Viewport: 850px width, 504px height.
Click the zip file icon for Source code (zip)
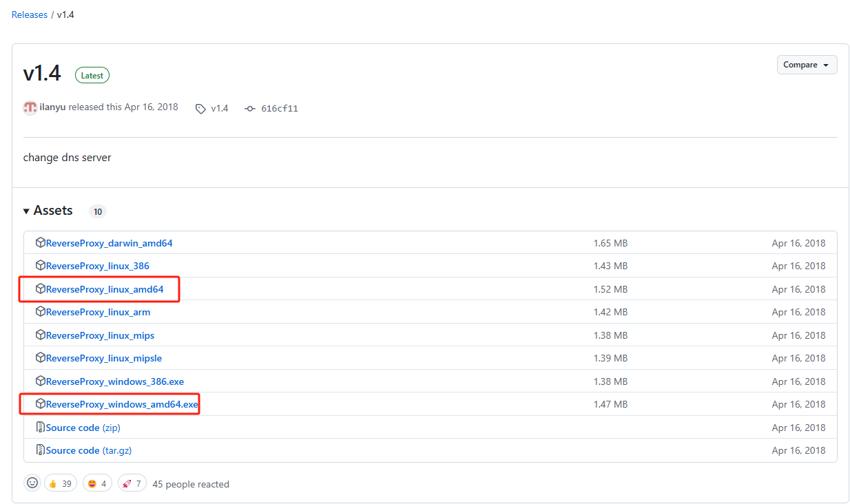41,428
